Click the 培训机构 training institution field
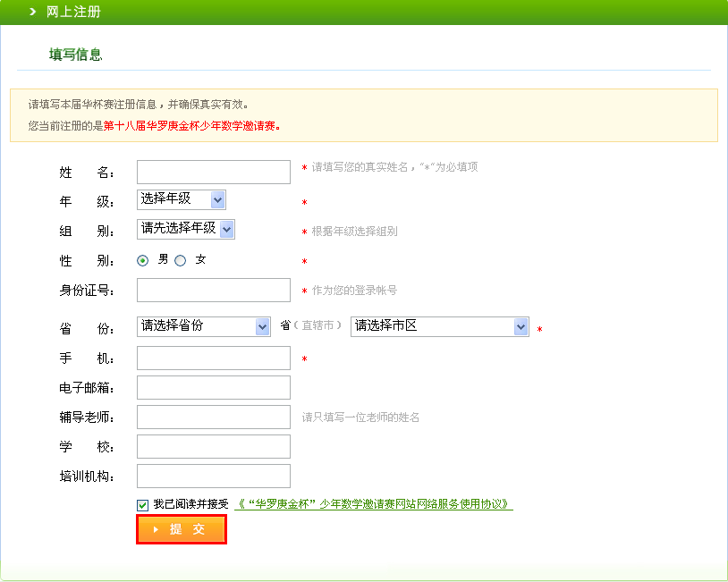 coord(213,476)
